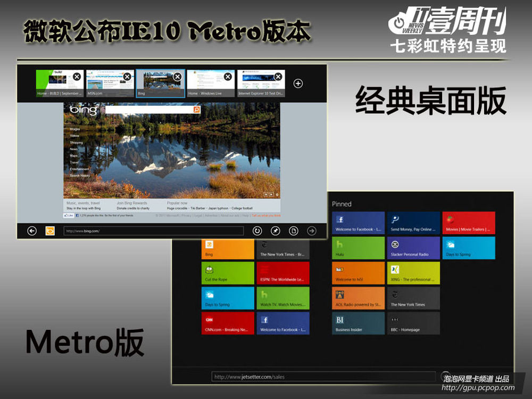Screen dimensions: 532x399
Task: Open the "Watch TV. Watch Movies" tile
Action: tap(283, 298)
